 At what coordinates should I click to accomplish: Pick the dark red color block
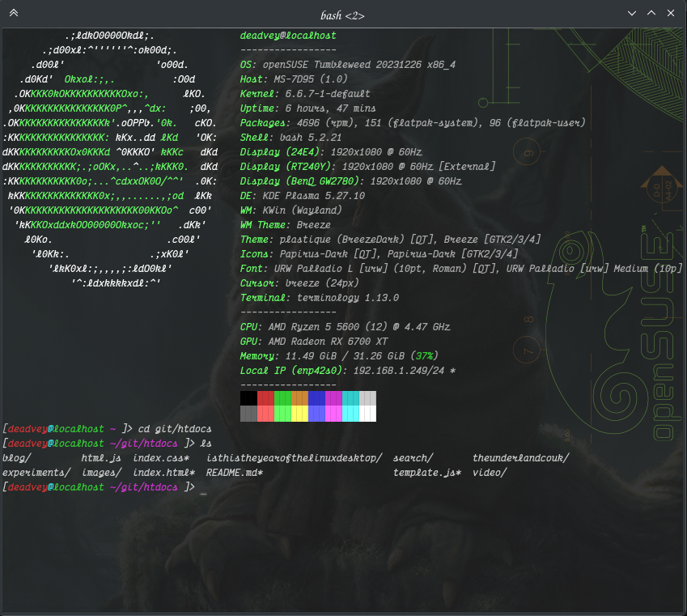point(265,398)
